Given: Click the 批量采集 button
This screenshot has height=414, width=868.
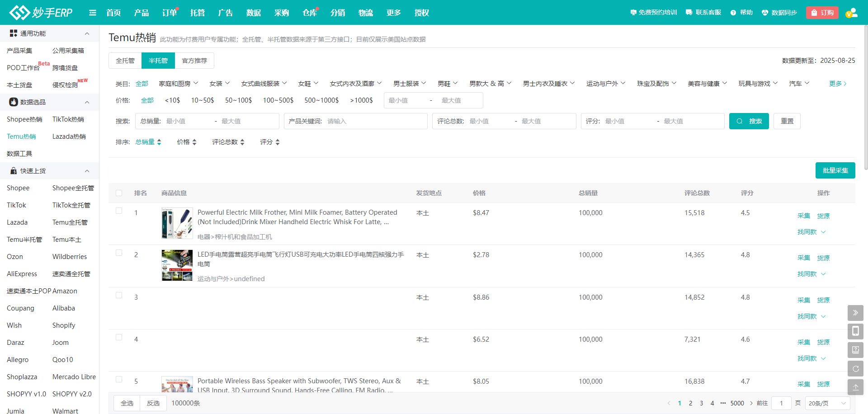Looking at the screenshot, I should pyautogui.click(x=835, y=170).
